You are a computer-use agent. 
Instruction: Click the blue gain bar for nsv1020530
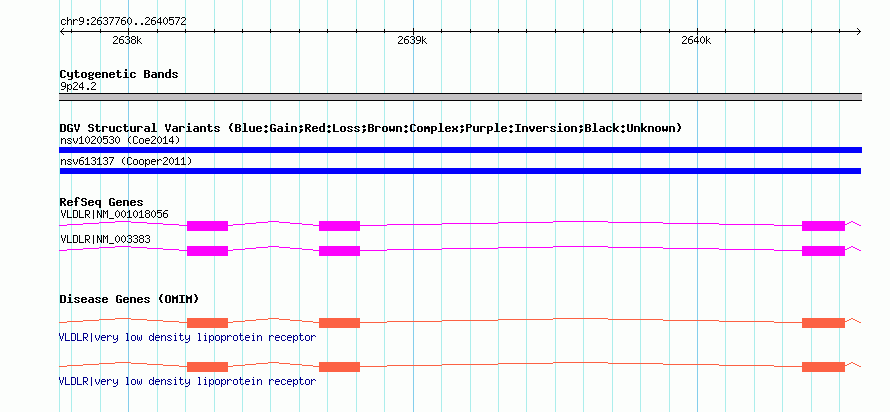460,150
